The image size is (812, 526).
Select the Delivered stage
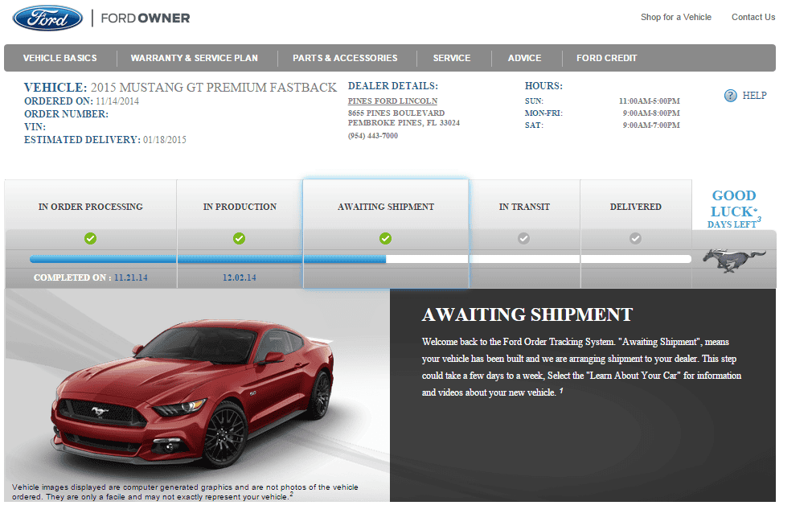(x=635, y=207)
